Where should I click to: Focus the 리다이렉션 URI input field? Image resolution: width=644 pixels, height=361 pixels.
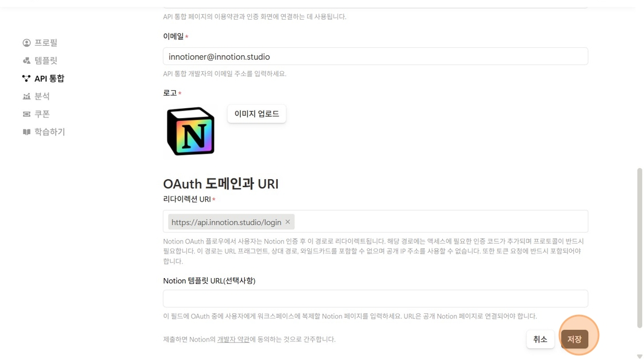click(x=375, y=222)
